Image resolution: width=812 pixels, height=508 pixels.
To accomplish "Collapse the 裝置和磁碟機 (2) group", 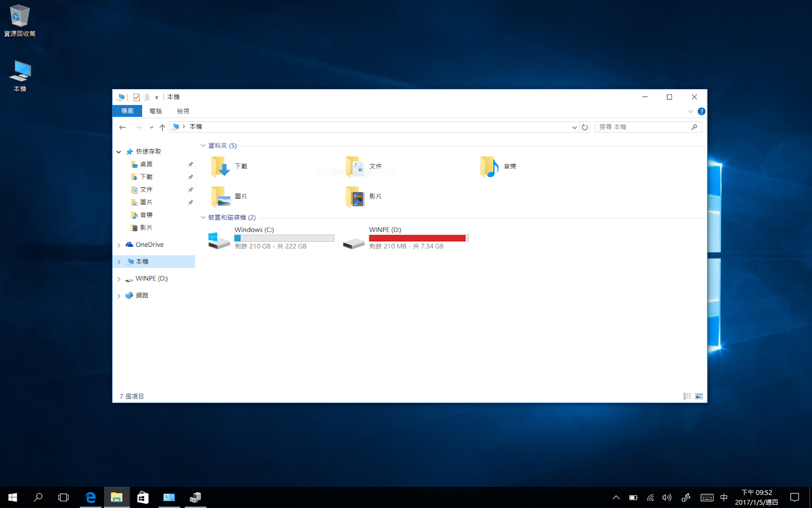I will [203, 218].
